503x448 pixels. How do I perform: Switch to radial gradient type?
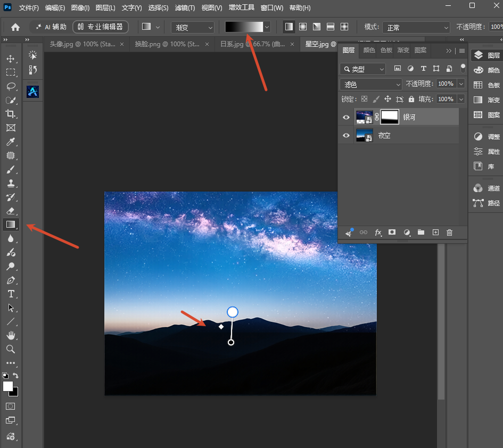click(x=303, y=27)
